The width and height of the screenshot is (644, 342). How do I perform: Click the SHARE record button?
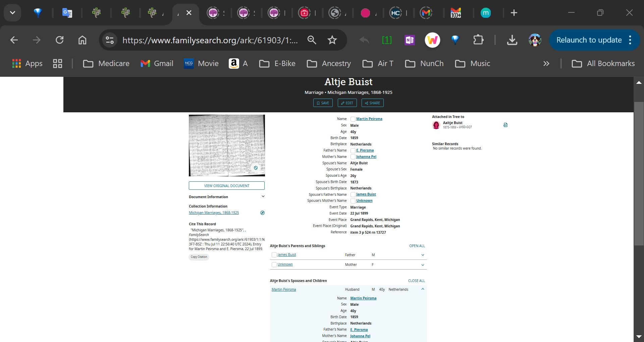(x=372, y=103)
